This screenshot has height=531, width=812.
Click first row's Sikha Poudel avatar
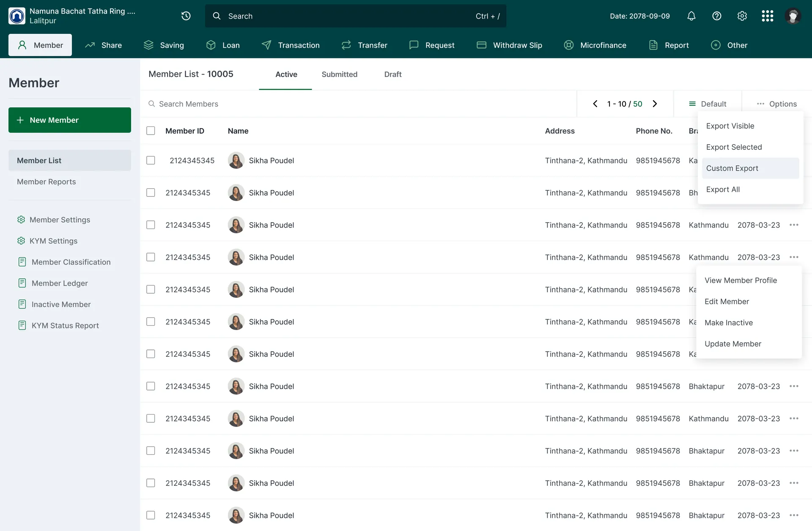tap(236, 160)
